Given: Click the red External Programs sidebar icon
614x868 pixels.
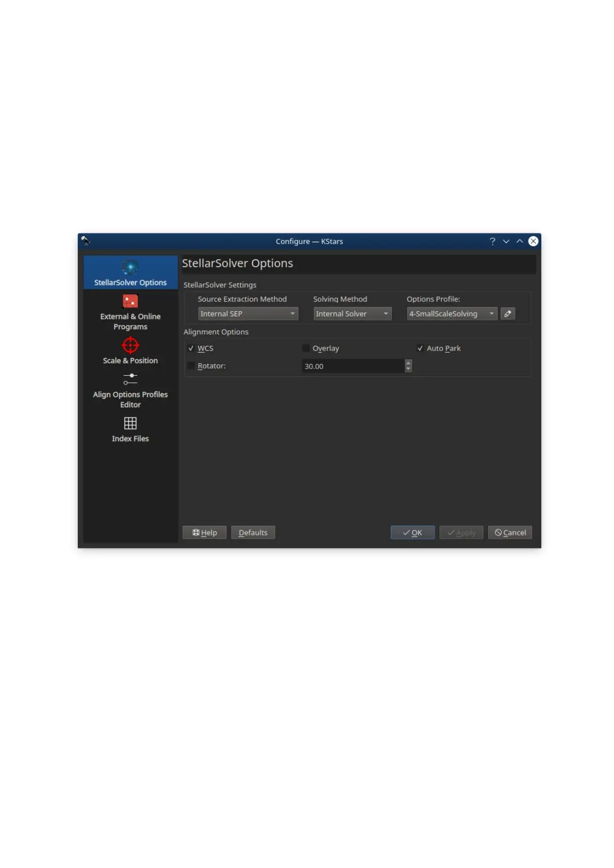Looking at the screenshot, I should [x=130, y=301].
